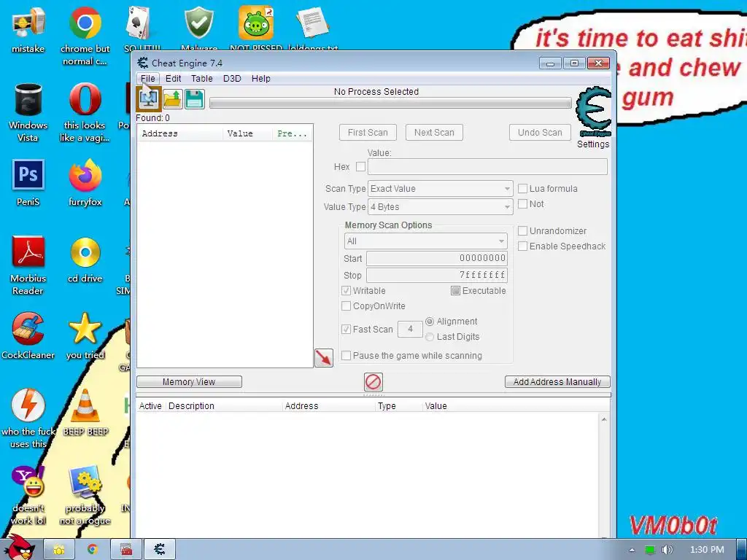
Task: Check Pause the game while scanning
Action: point(347,355)
